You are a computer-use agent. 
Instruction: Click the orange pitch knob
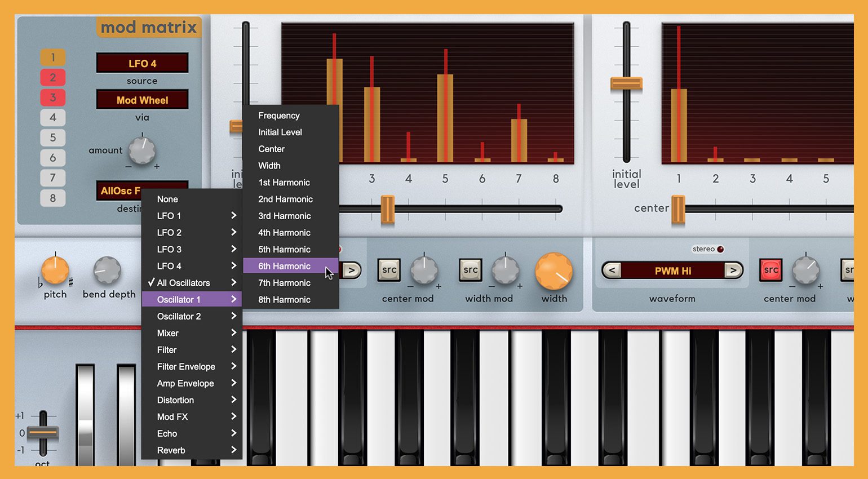coord(55,270)
